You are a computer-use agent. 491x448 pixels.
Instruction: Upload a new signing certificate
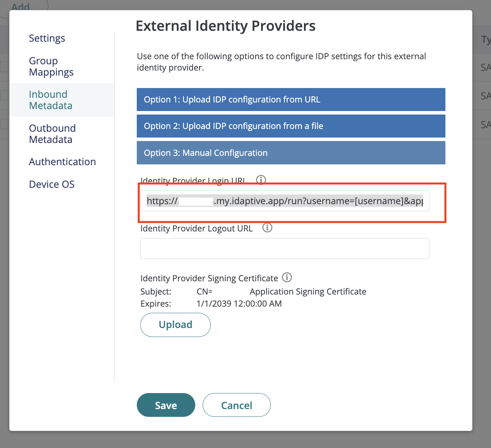[x=175, y=325]
